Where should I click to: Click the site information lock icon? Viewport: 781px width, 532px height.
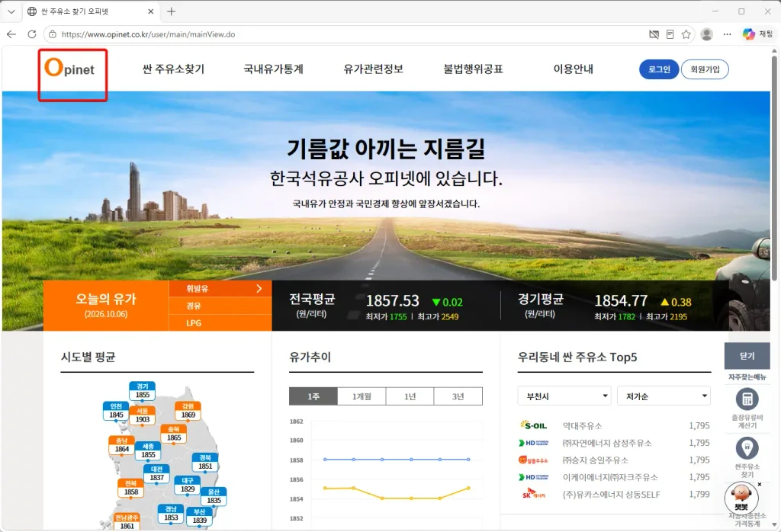[x=53, y=34]
